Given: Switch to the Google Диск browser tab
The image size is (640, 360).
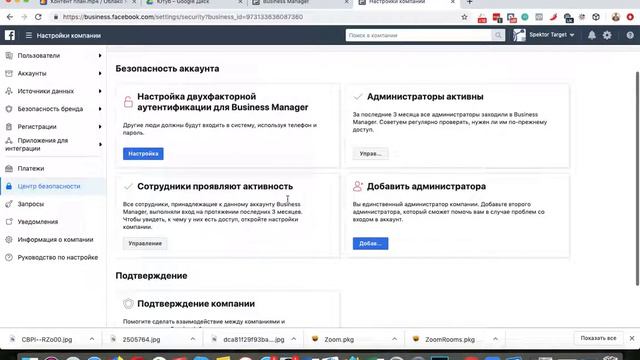Looking at the screenshot, I should pos(194,2).
